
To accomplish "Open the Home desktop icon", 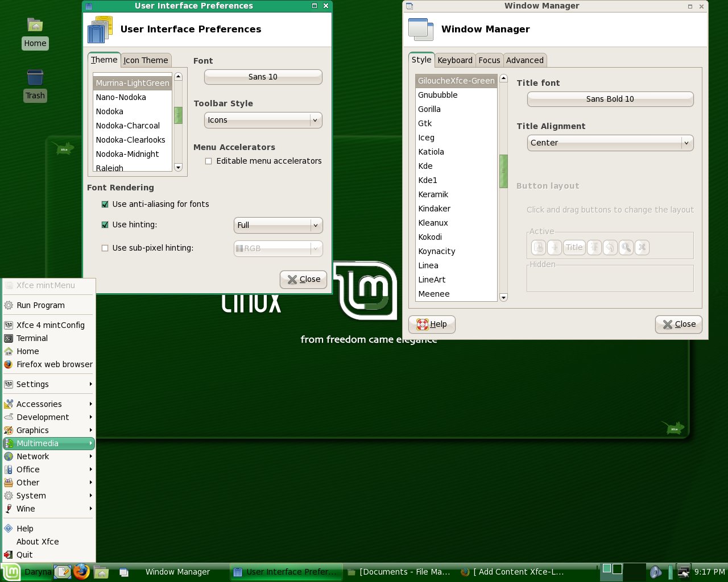I will 35,32.
